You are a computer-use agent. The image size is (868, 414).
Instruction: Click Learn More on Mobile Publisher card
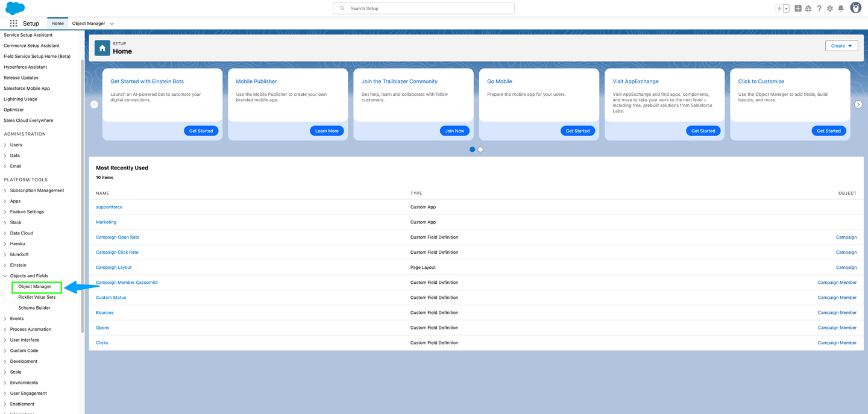point(327,131)
